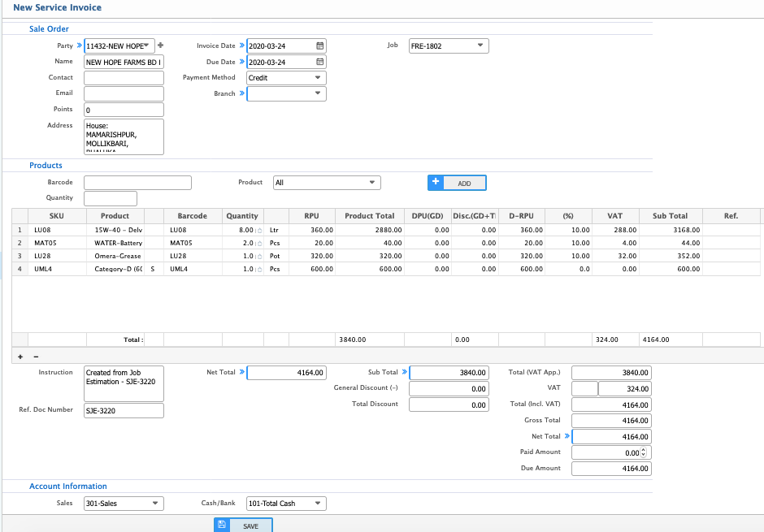Click the plus icon to add a product row
Image resolution: width=764 pixels, height=532 pixels.
(20, 357)
